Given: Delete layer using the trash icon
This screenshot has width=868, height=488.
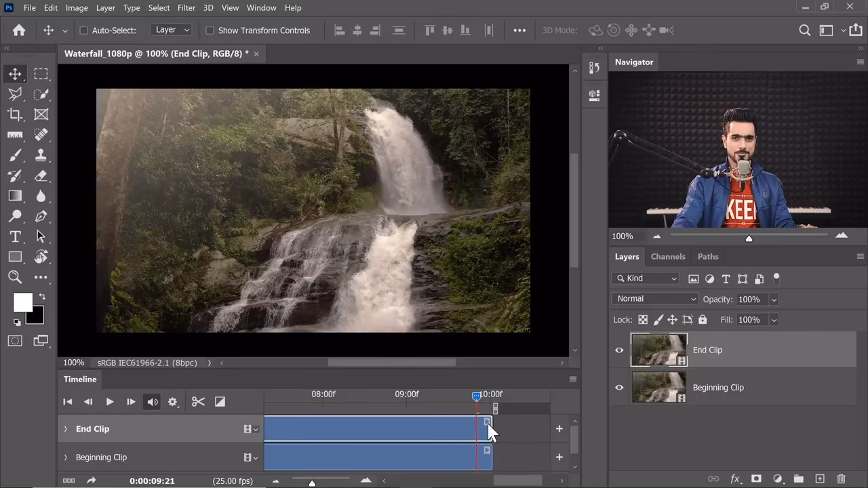Looking at the screenshot, I should tap(841, 479).
